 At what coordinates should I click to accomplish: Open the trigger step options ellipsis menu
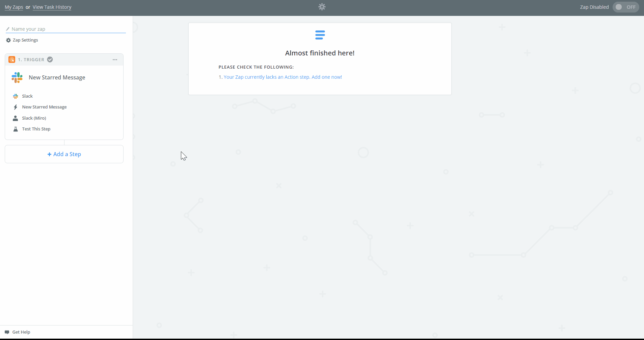(115, 59)
